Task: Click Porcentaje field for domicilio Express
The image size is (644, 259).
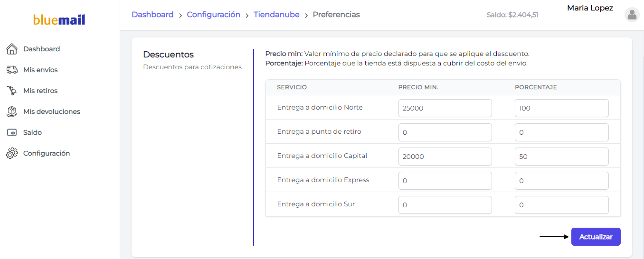Action: pyautogui.click(x=561, y=181)
